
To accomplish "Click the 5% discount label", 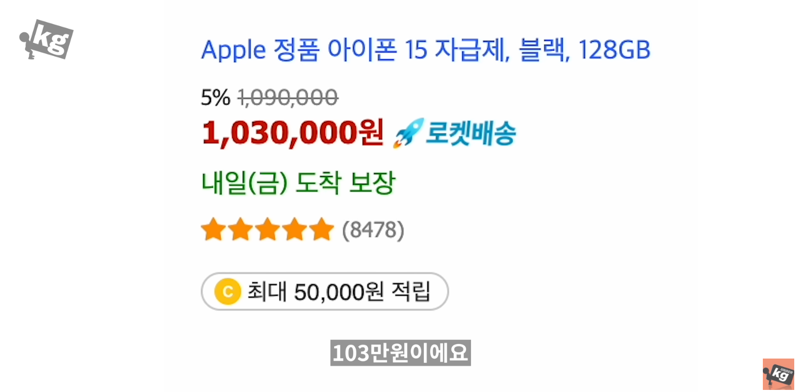I will tap(216, 97).
